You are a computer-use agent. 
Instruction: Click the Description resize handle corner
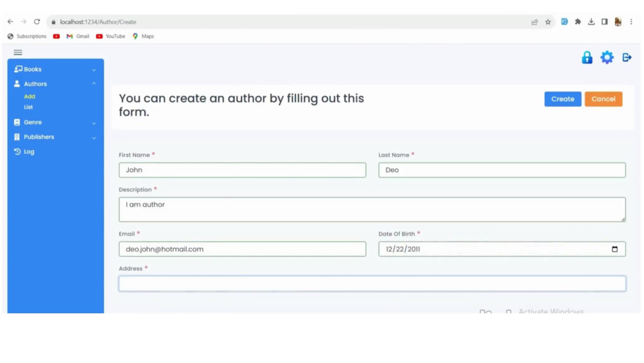click(x=623, y=219)
